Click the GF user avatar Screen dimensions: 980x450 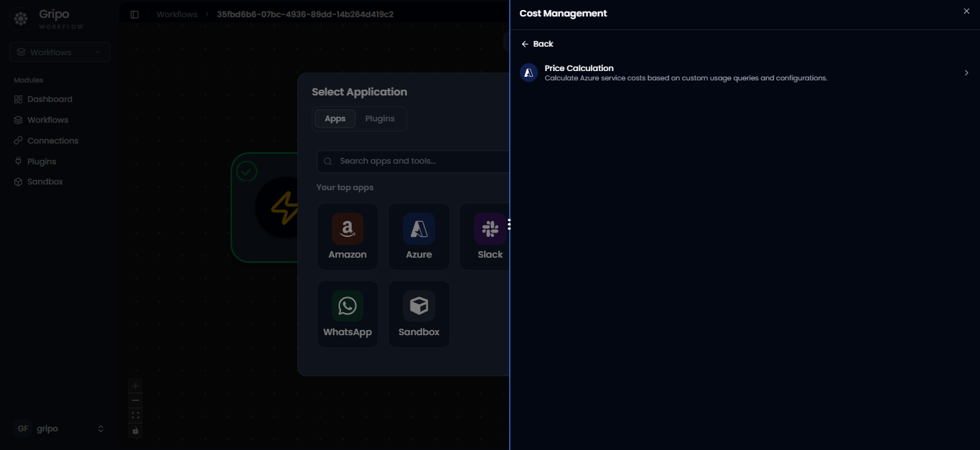click(23, 428)
